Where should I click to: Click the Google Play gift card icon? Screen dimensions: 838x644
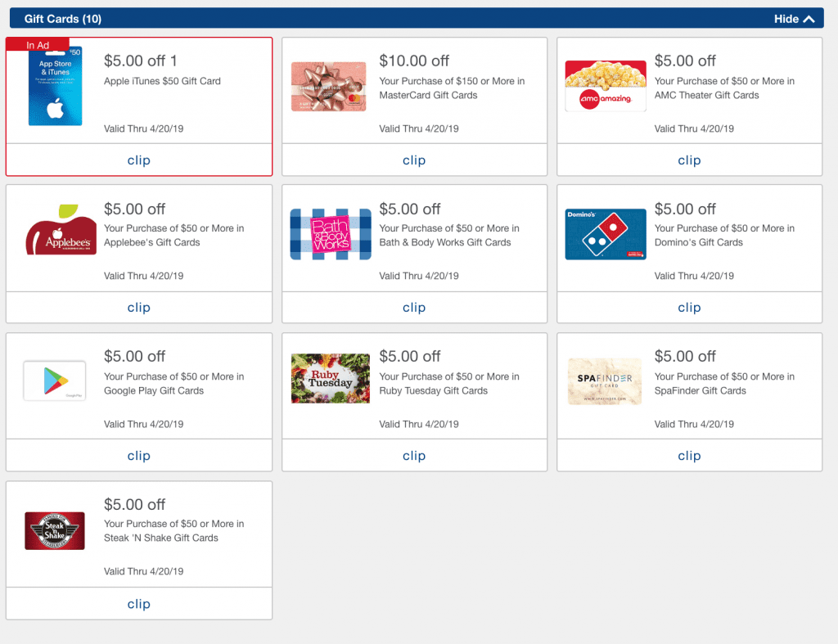(55, 381)
